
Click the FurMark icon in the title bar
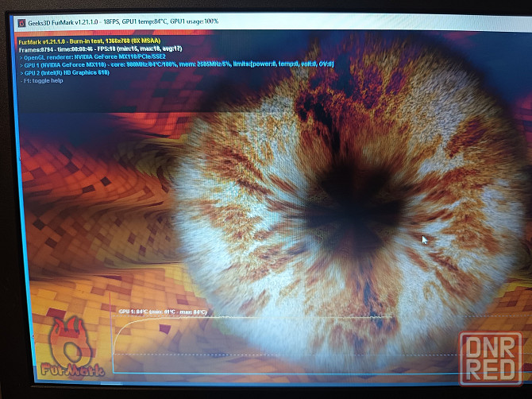click(x=21, y=23)
